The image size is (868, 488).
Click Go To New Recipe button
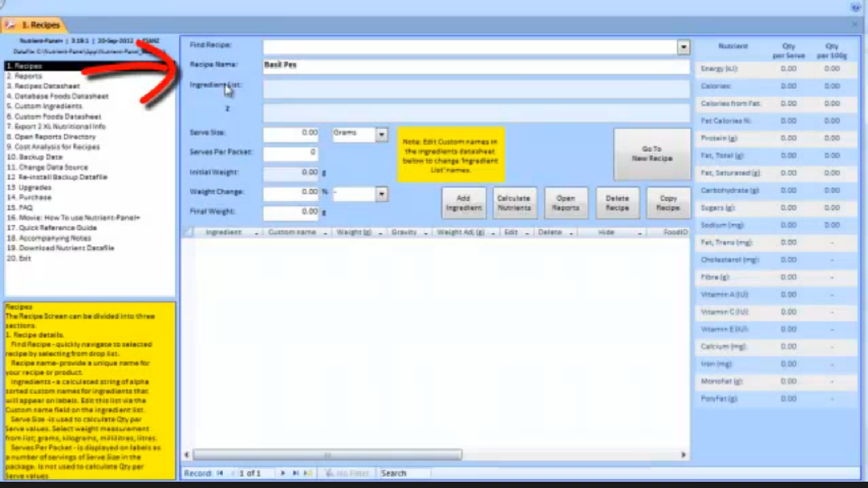click(x=651, y=154)
